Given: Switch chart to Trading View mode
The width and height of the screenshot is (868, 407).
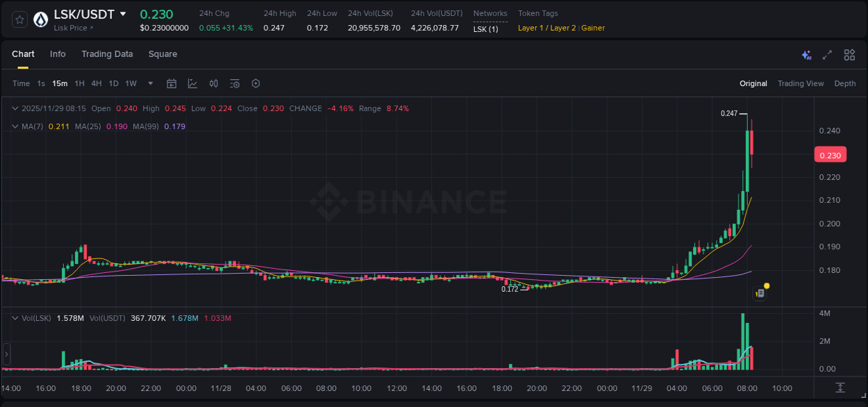Looking at the screenshot, I should pyautogui.click(x=801, y=83).
